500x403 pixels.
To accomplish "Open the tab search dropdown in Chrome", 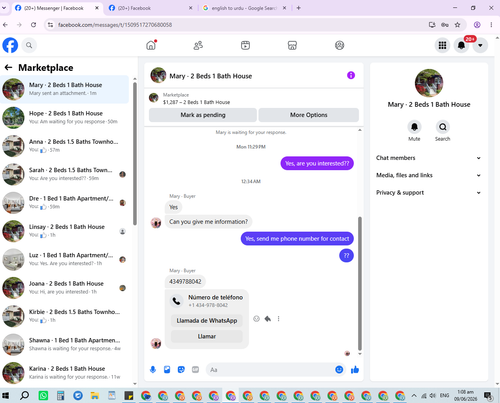I will pyautogui.click(x=4, y=8).
